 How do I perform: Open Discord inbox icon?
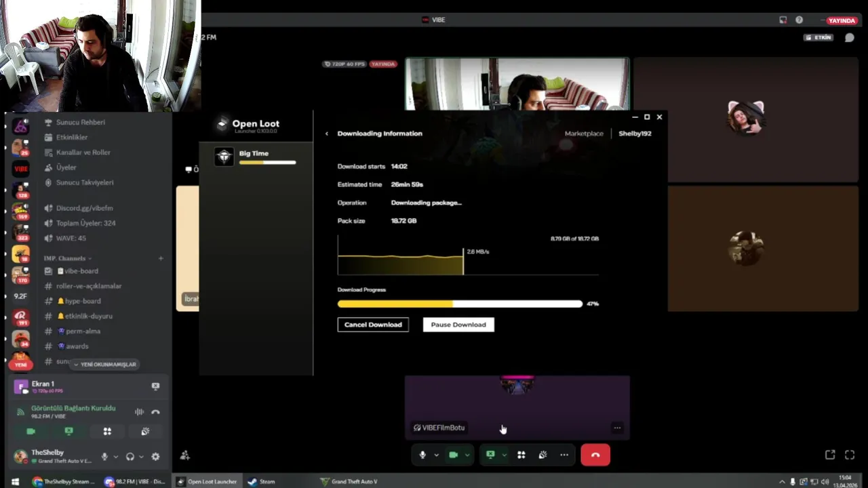click(x=783, y=20)
